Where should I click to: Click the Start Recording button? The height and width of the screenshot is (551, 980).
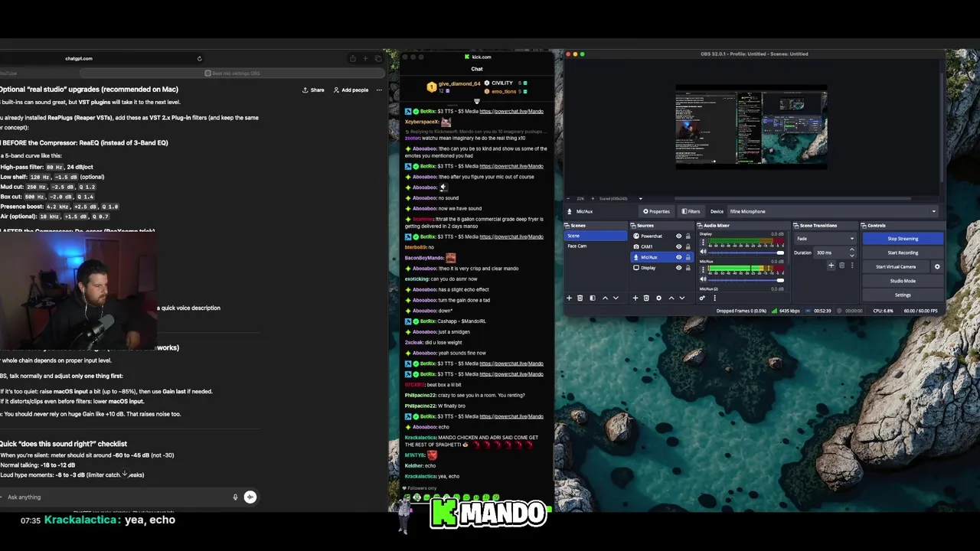coord(903,253)
